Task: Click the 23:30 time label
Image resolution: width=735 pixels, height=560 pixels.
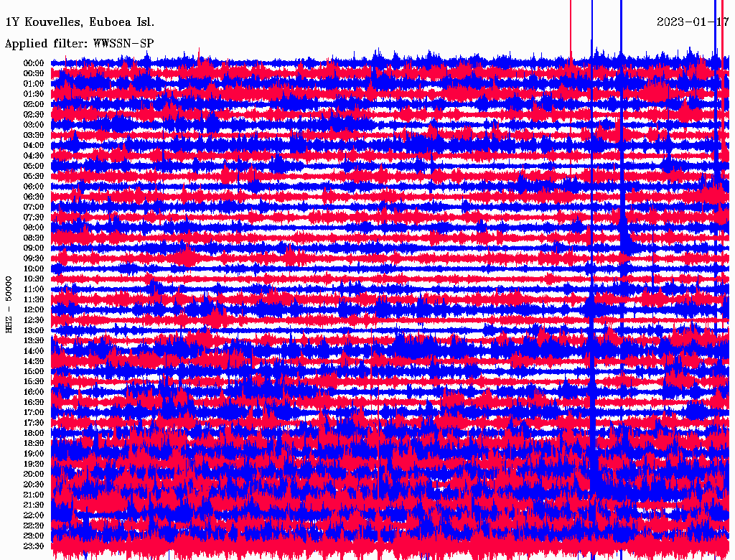Action: click(34, 546)
